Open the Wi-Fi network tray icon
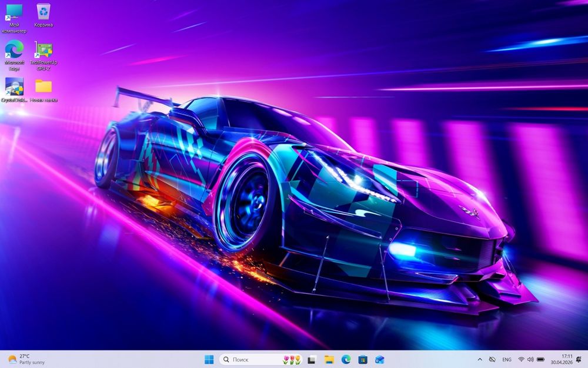This screenshot has height=368, width=588. tap(521, 359)
